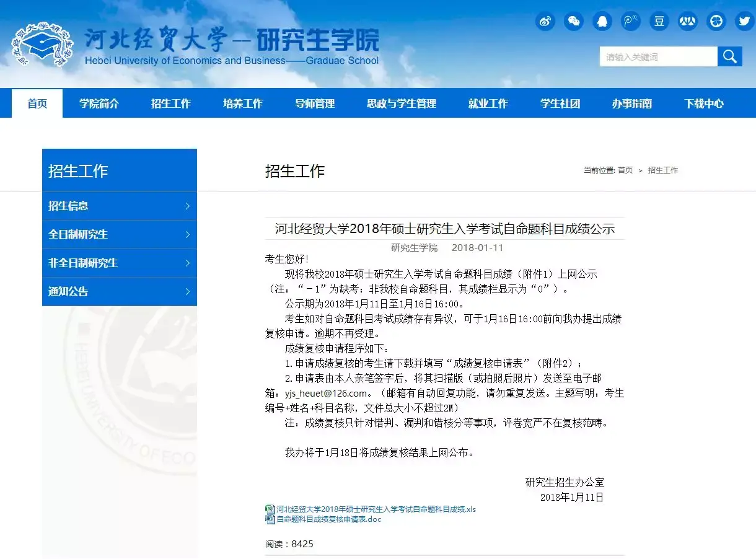The width and height of the screenshot is (756, 559).
Task: Download the 自命题科目成绩.xls attachment
Action: [372, 509]
